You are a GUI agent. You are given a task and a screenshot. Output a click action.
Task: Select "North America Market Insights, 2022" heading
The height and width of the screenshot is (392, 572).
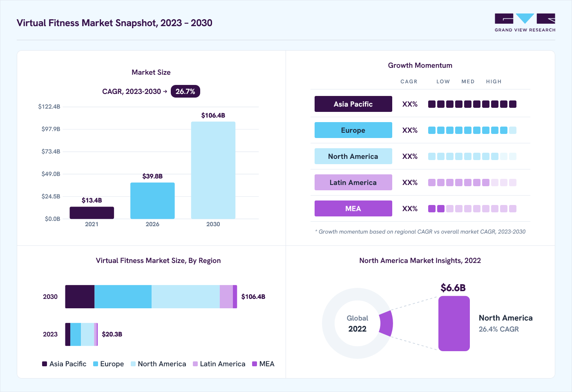pyautogui.click(x=420, y=261)
